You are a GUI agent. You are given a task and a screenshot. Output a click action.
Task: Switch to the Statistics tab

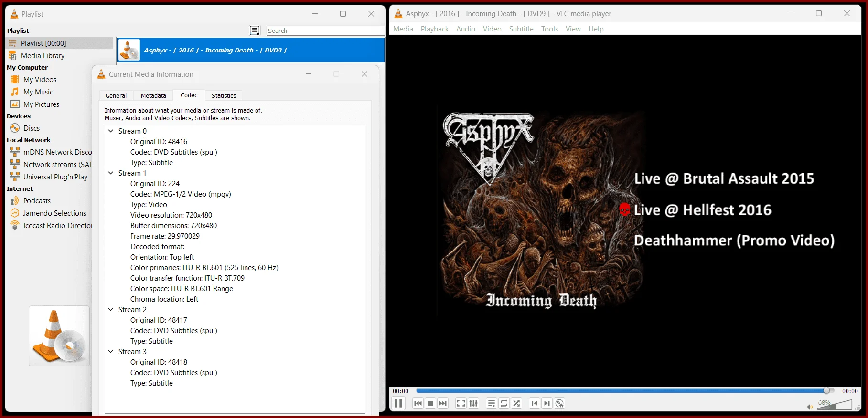[x=224, y=95]
